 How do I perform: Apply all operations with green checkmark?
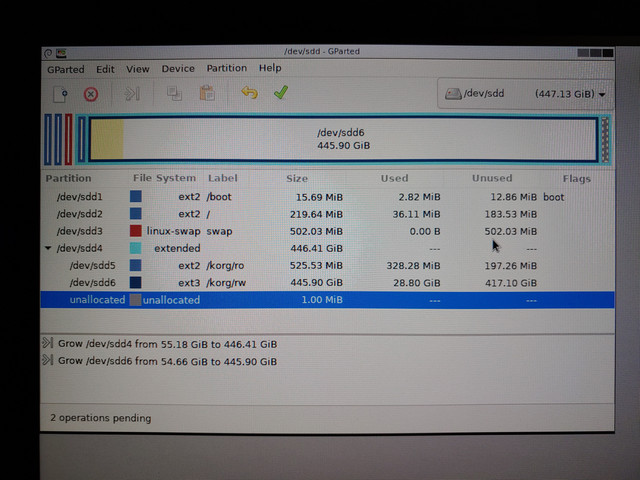281,92
